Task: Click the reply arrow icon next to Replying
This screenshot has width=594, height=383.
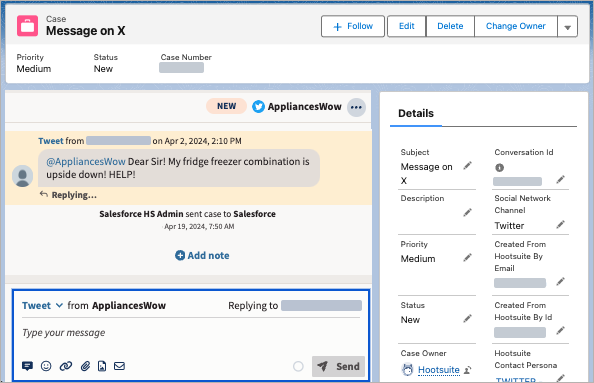Action: (44, 194)
